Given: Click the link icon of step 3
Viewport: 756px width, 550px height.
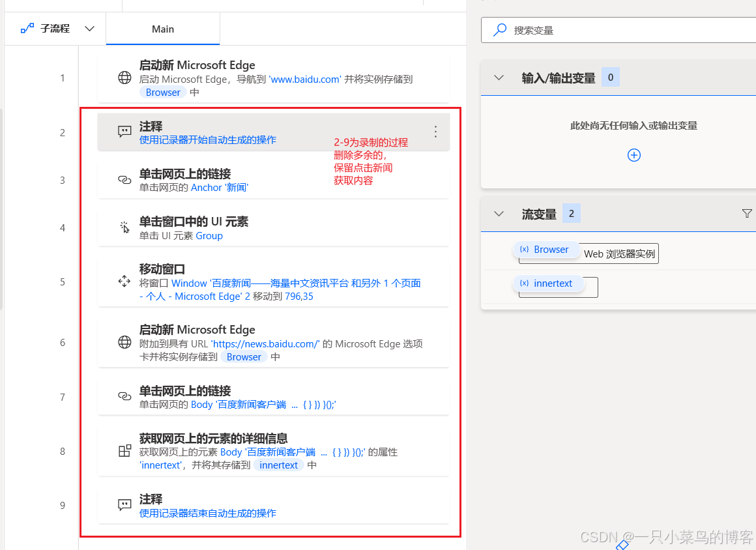Looking at the screenshot, I should [124, 180].
